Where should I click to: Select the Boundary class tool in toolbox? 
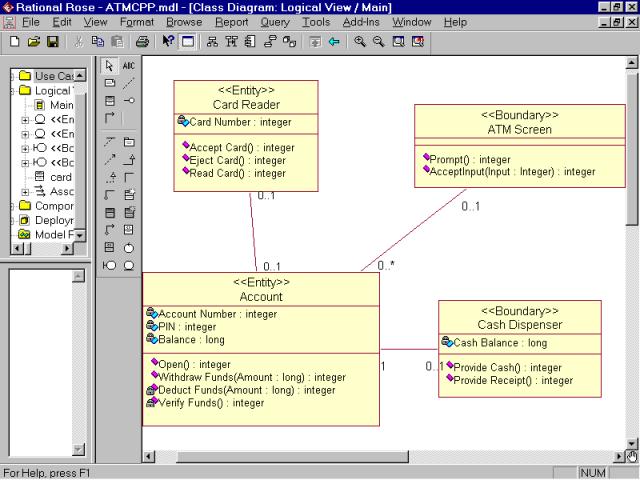click(x=109, y=266)
